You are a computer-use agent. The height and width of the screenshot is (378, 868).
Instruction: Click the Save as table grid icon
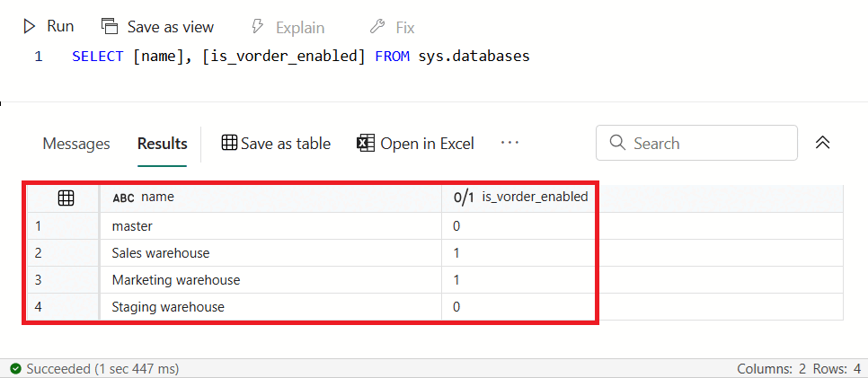click(229, 144)
